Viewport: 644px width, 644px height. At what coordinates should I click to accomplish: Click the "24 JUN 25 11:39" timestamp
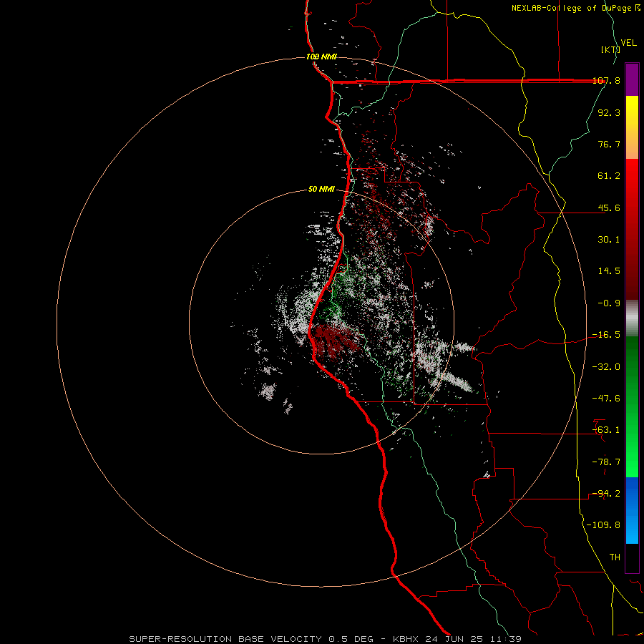pyautogui.click(x=472, y=639)
